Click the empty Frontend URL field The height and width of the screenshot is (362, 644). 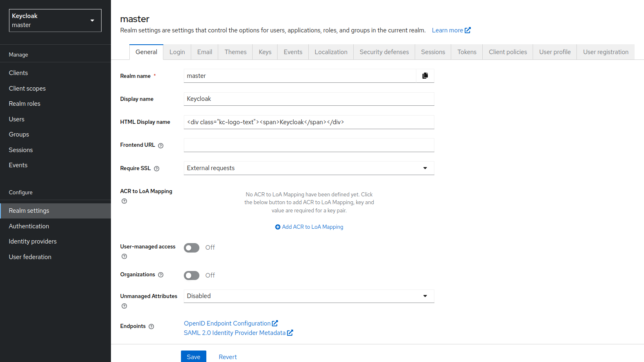point(309,145)
